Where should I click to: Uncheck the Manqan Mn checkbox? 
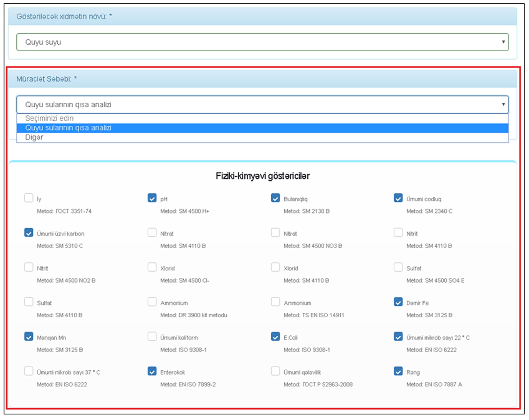point(29,336)
